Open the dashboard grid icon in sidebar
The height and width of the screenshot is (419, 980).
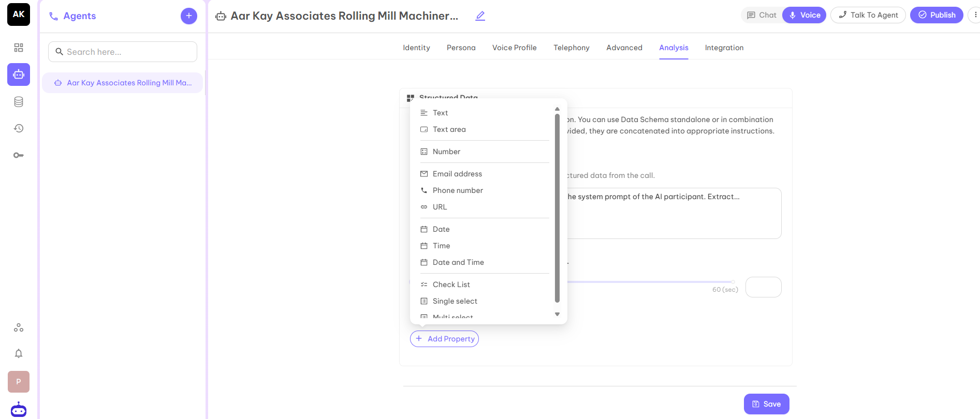[x=19, y=48]
